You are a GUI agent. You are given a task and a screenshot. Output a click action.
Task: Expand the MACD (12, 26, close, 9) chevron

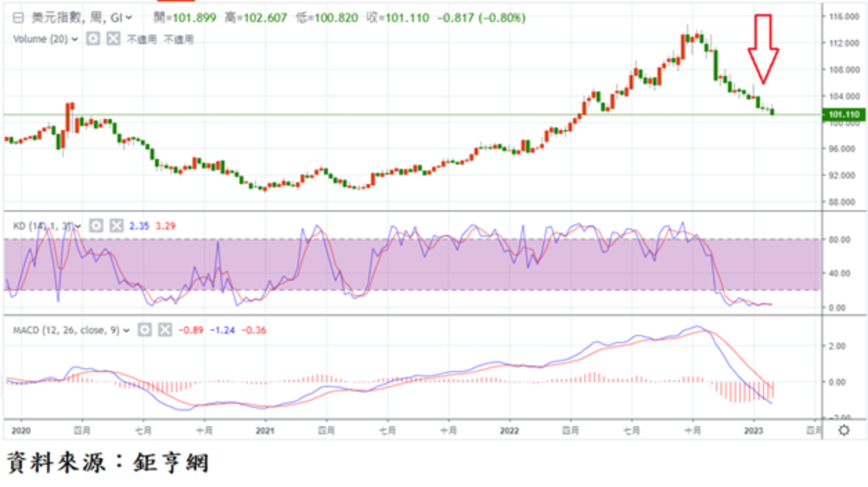tap(126, 331)
